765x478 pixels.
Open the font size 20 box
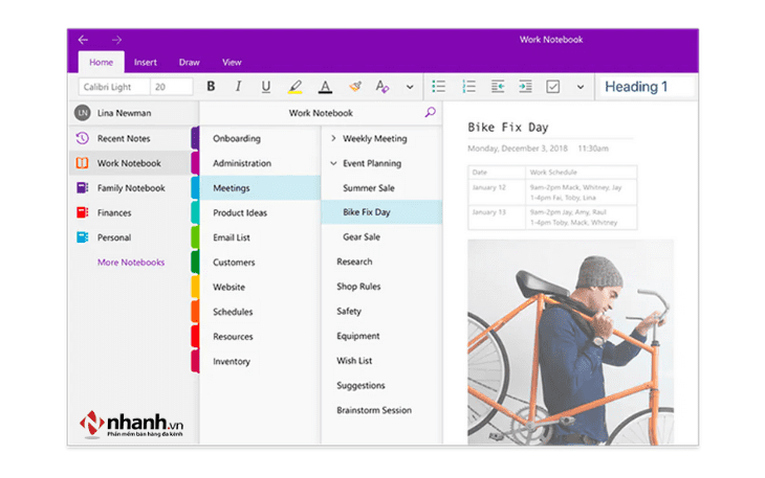pyautogui.click(x=171, y=87)
